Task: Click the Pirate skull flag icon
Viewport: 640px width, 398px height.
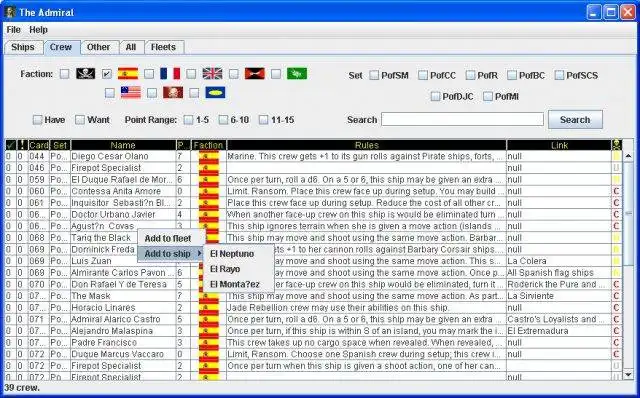Action: point(86,74)
